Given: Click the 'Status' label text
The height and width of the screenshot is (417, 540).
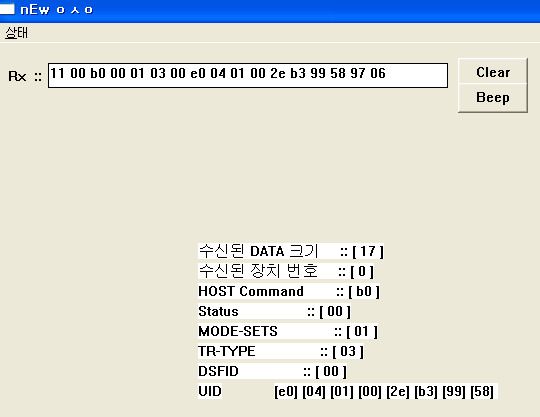Looking at the screenshot, I should 218,311.
